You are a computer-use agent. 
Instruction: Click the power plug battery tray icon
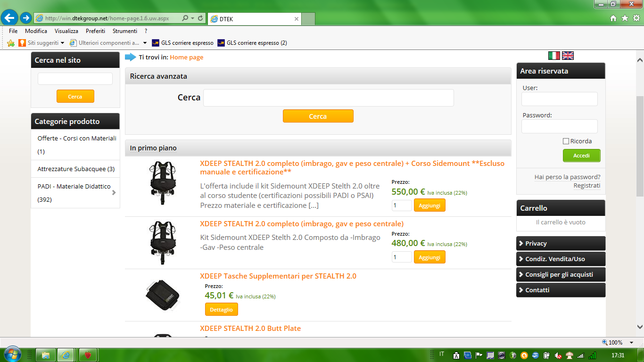pos(546,355)
